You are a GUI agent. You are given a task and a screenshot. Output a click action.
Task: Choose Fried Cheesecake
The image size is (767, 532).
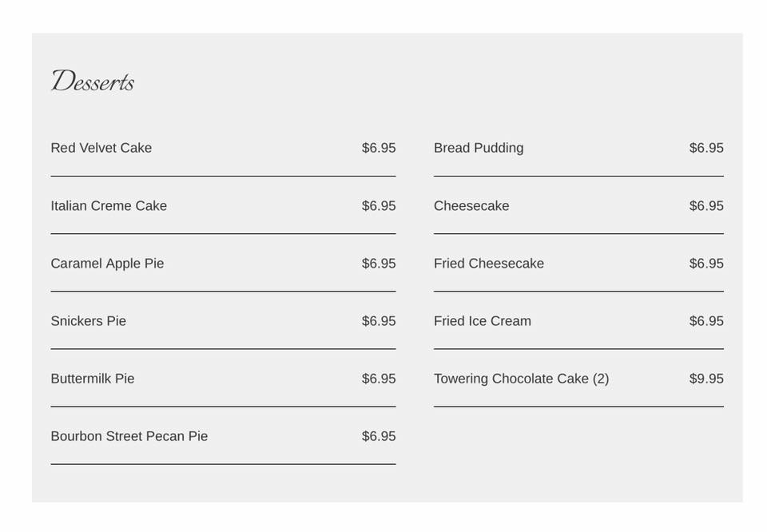(489, 264)
